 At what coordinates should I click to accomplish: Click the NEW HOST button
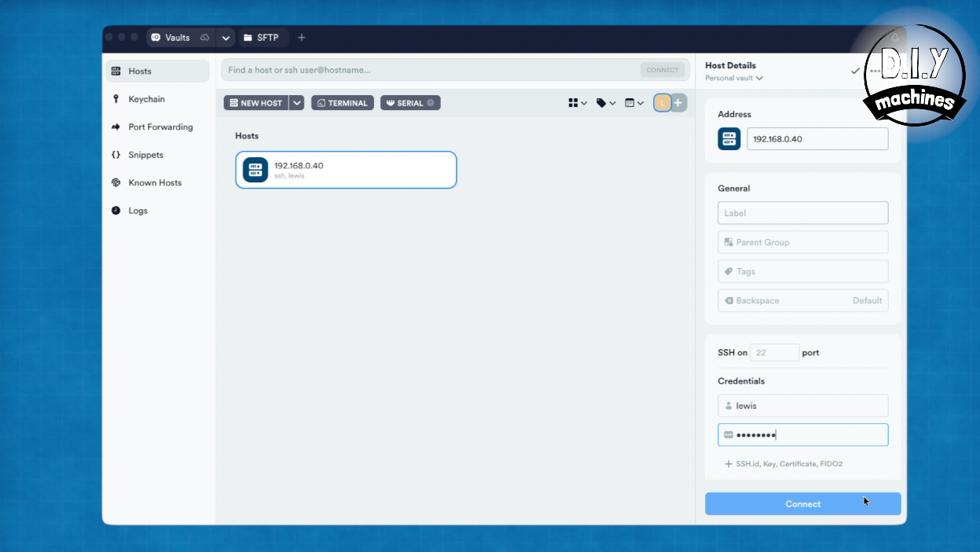[x=256, y=103]
